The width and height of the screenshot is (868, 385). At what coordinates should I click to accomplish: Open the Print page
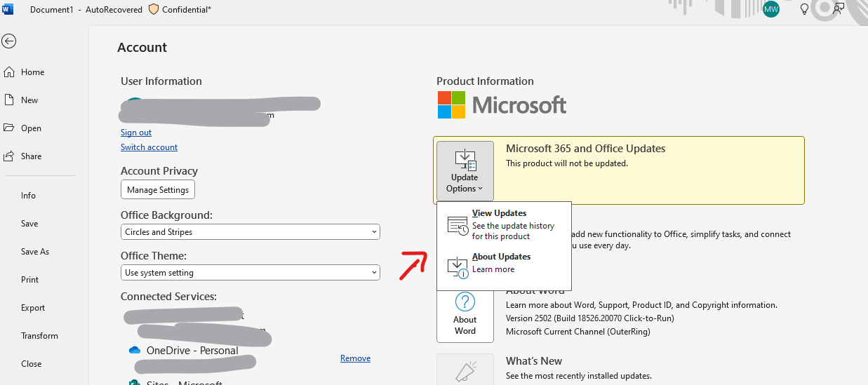tap(29, 280)
